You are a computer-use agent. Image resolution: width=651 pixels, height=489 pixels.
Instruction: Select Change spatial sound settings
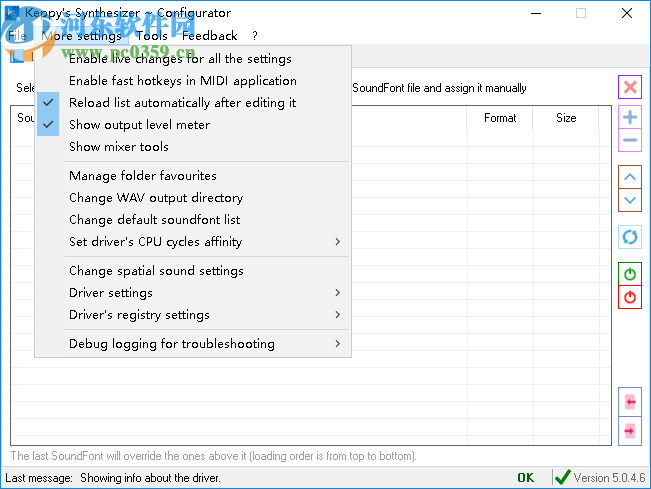(x=193, y=271)
